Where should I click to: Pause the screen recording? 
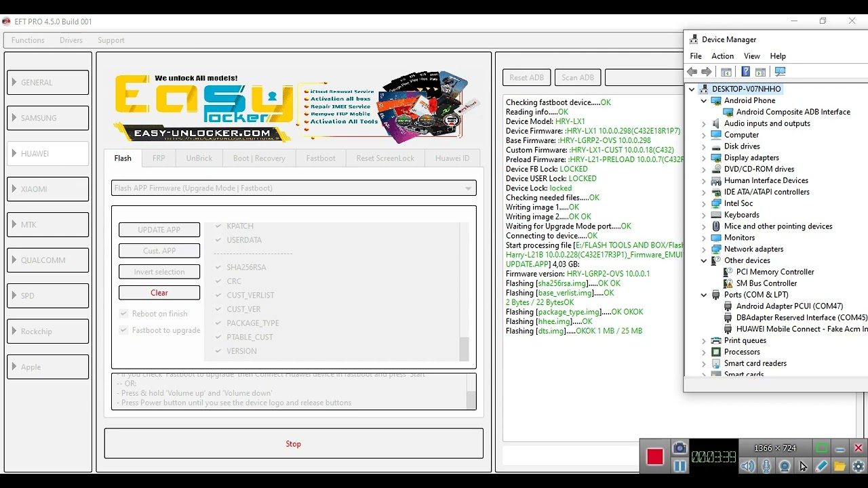coord(679,466)
